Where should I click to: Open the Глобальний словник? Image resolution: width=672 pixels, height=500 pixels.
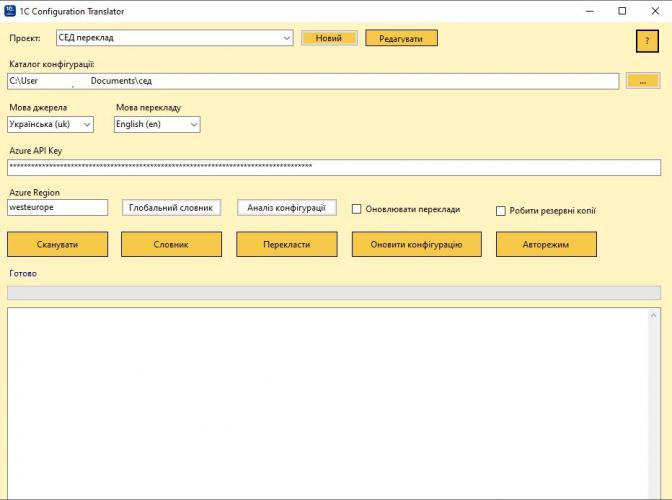(171, 208)
